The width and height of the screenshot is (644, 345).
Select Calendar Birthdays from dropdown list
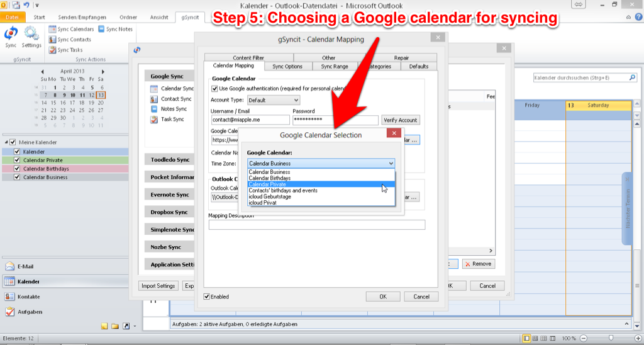click(x=270, y=178)
